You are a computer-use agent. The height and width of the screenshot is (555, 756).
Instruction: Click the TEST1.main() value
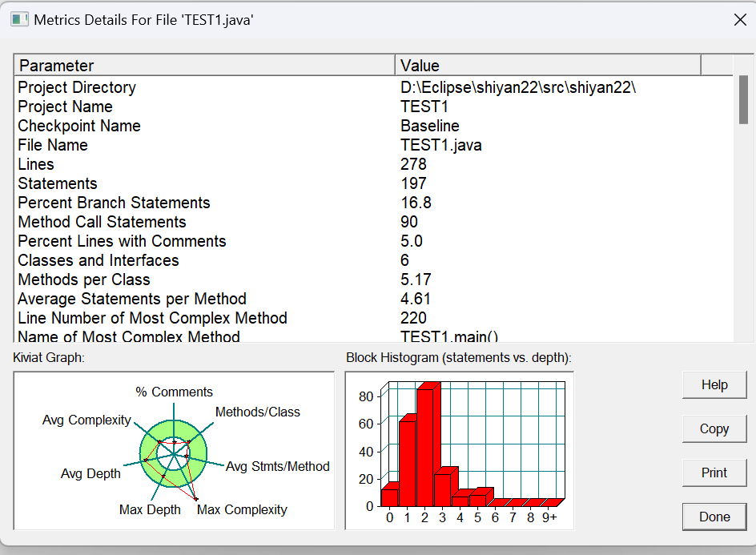click(449, 336)
